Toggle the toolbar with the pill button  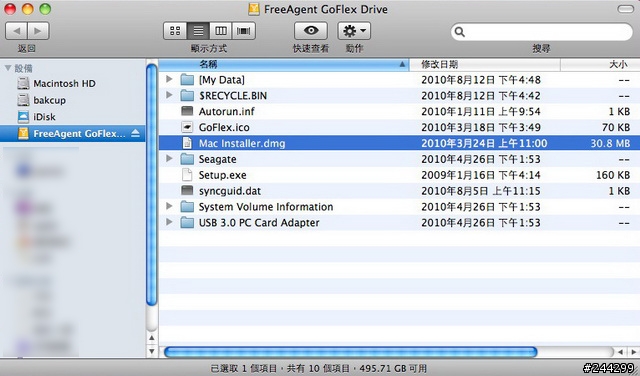point(625,9)
